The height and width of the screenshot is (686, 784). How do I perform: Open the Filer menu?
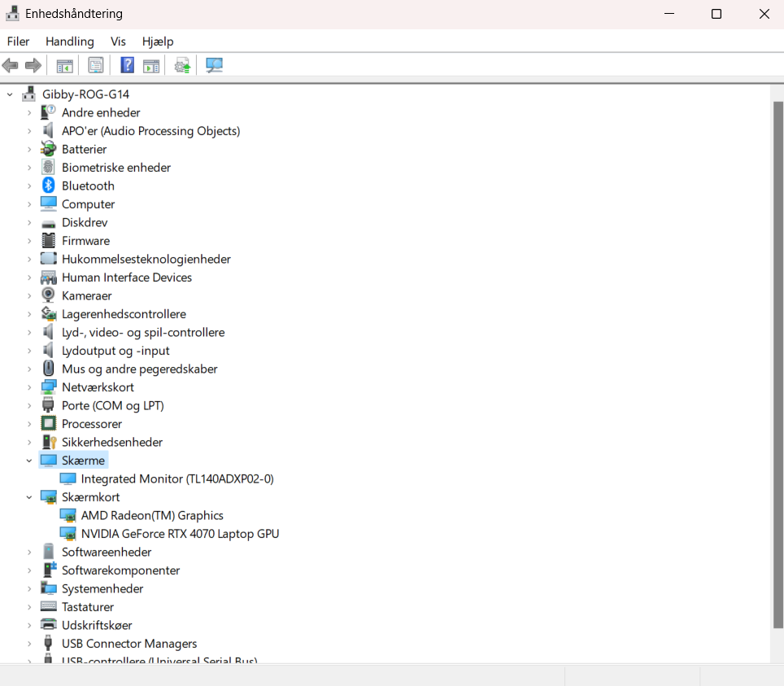click(x=18, y=41)
